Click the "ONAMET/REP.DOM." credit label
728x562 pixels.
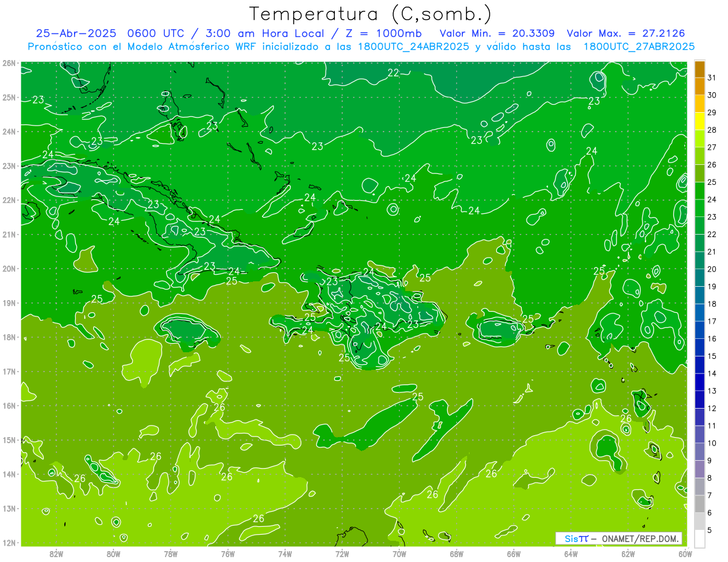(x=639, y=538)
